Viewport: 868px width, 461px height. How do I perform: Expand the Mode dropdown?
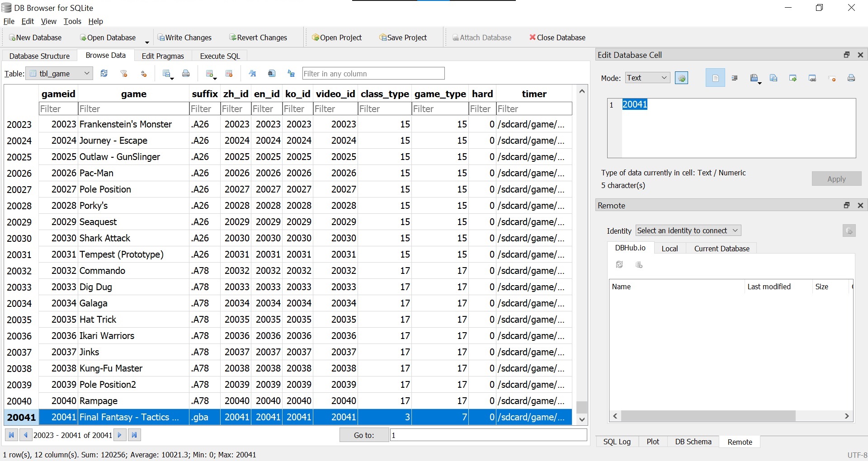pyautogui.click(x=647, y=78)
